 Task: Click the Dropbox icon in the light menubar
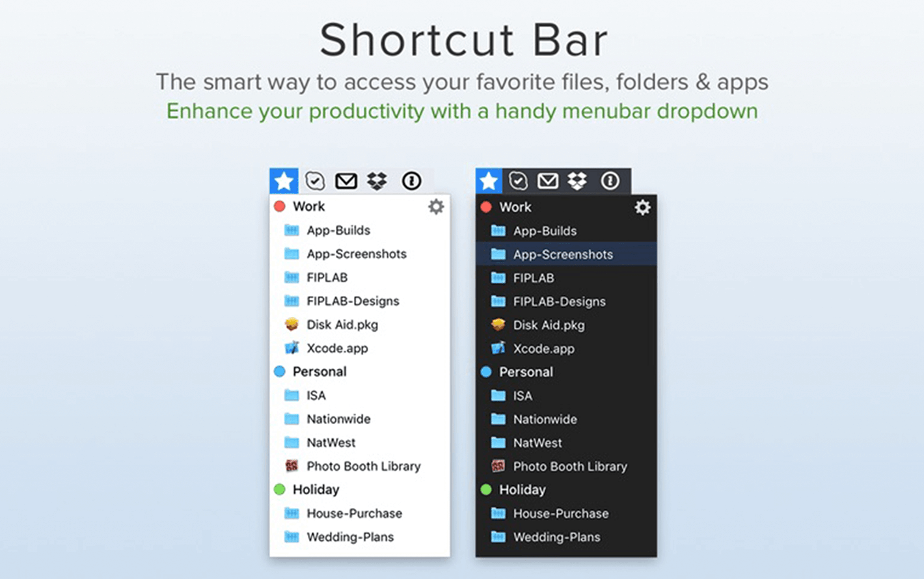377,181
